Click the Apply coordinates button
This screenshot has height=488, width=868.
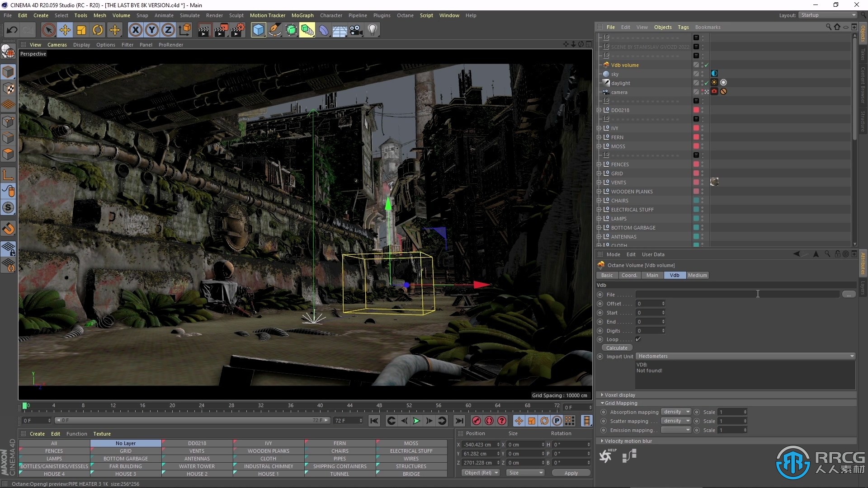[571, 473]
